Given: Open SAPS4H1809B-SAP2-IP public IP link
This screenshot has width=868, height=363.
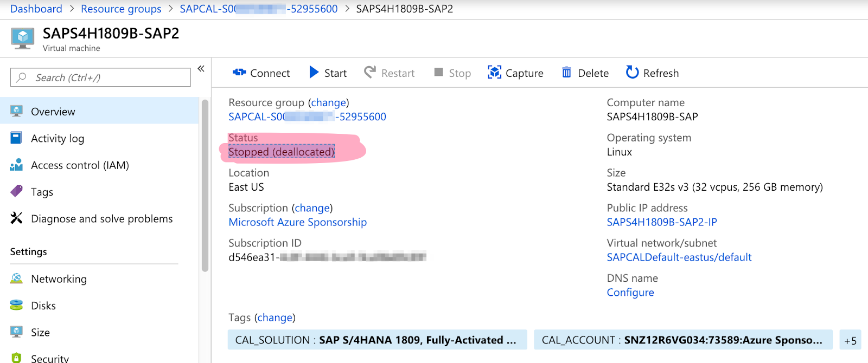Looking at the screenshot, I should [662, 222].
